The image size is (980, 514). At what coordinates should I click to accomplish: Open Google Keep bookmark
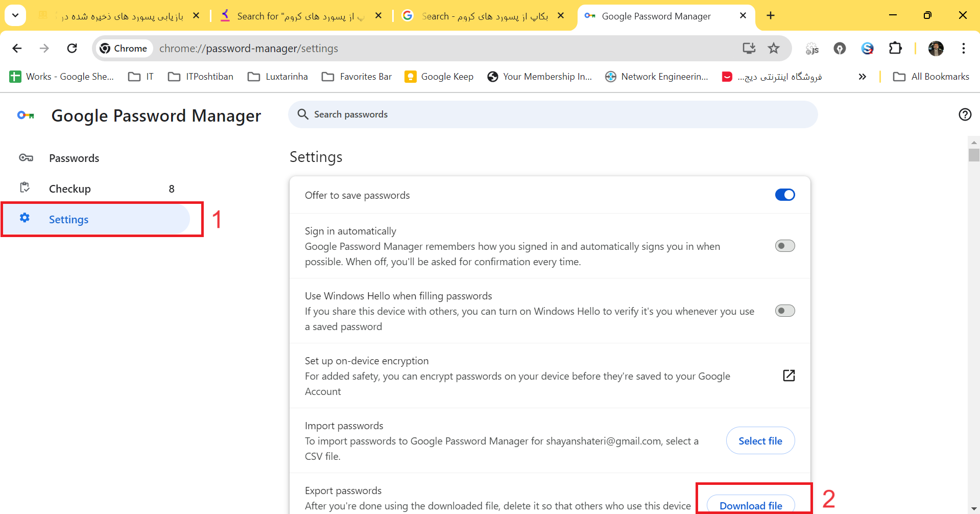[x=439, y=77]
